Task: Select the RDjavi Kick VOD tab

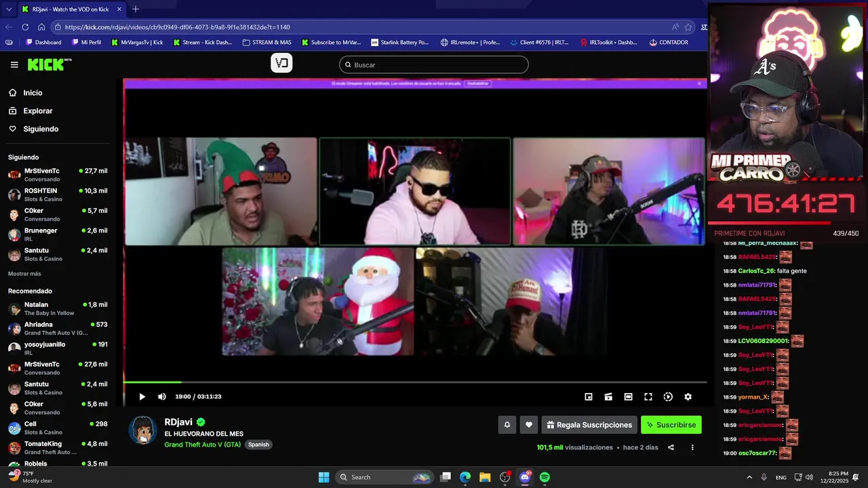Action: 71,9
